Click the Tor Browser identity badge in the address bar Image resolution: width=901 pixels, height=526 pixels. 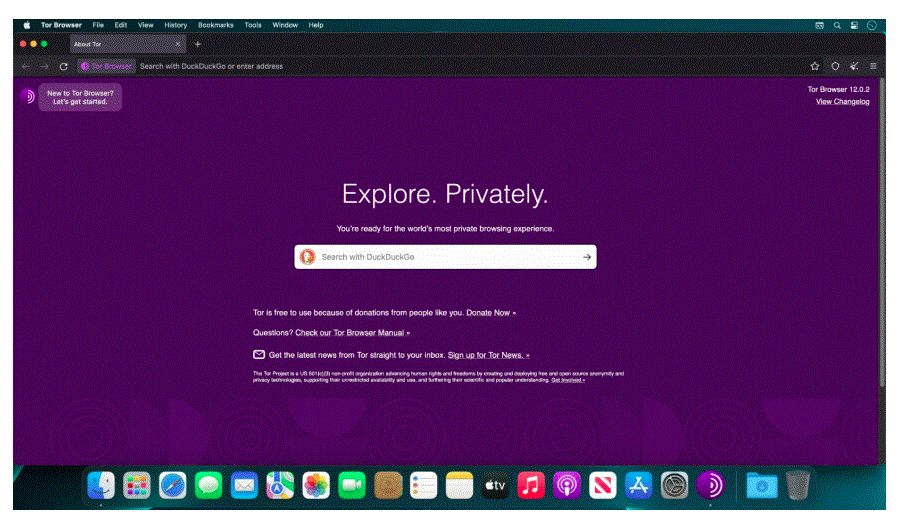(x=106, y=66)
